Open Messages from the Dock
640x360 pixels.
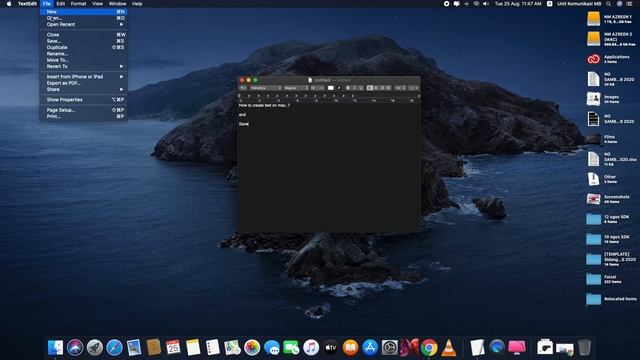pyautogui.click(x=271, y=347)
